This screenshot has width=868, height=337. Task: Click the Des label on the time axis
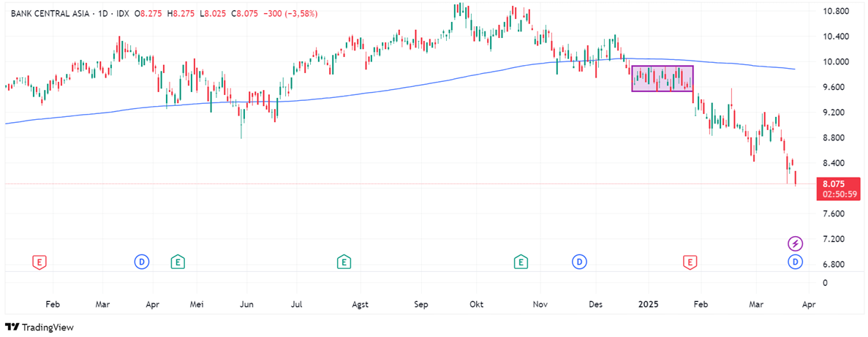coord(596,304)
